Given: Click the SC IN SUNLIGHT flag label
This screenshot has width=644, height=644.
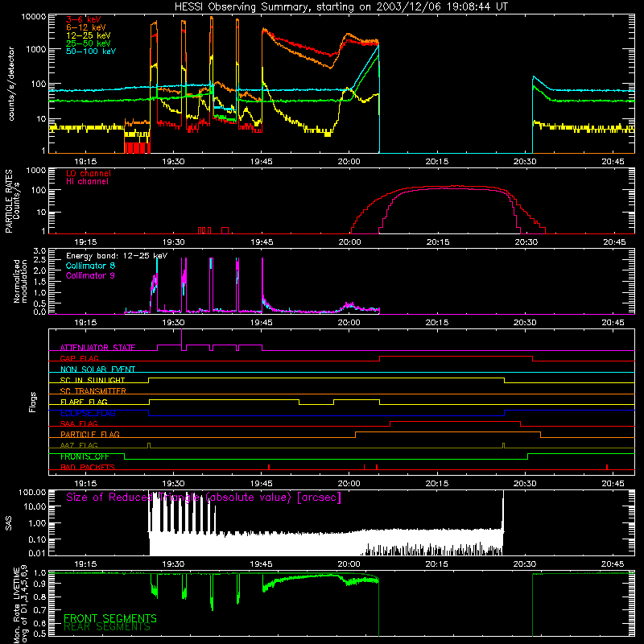Looking at the screenshot, I should tap(93, 380).
